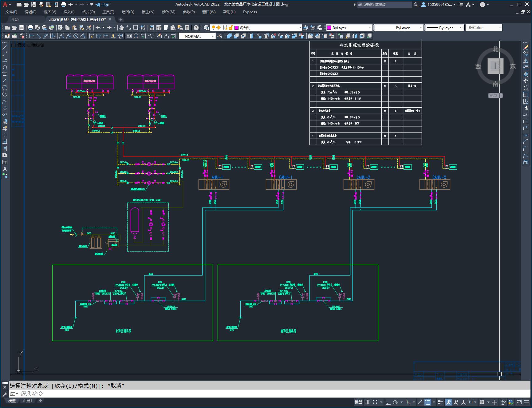Activate the Pan hand tool

tap(122, 28)
